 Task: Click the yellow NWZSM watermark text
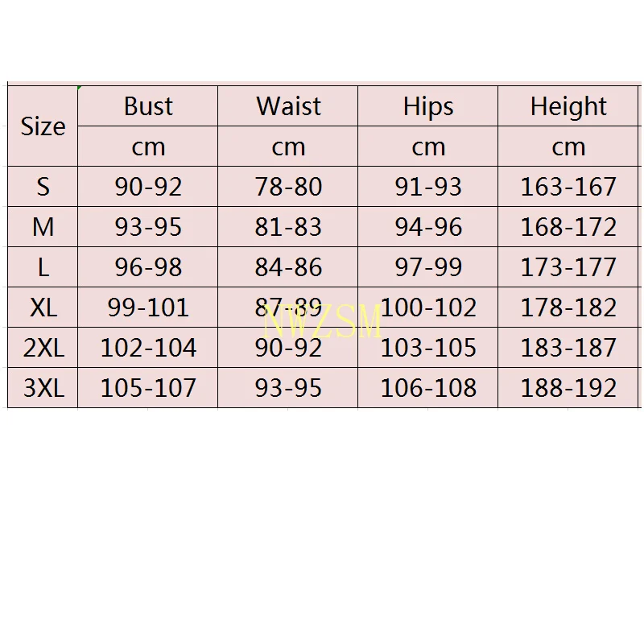322,324
